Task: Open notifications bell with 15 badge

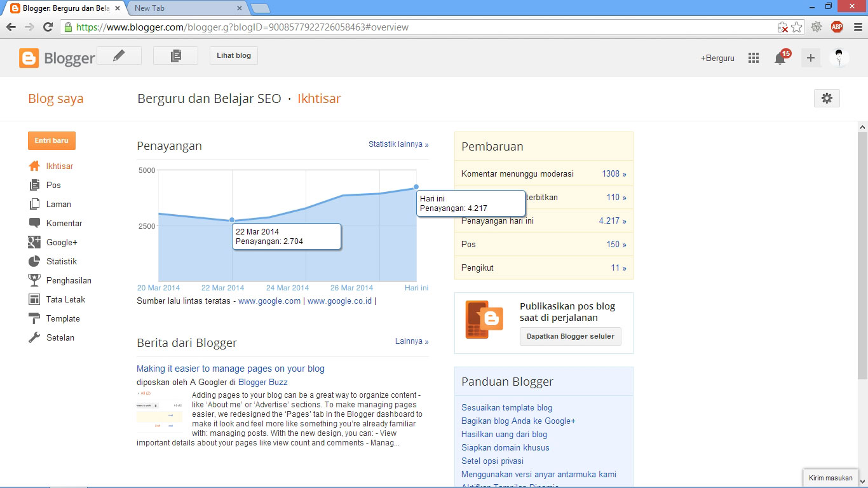Action: coord(781,57)
